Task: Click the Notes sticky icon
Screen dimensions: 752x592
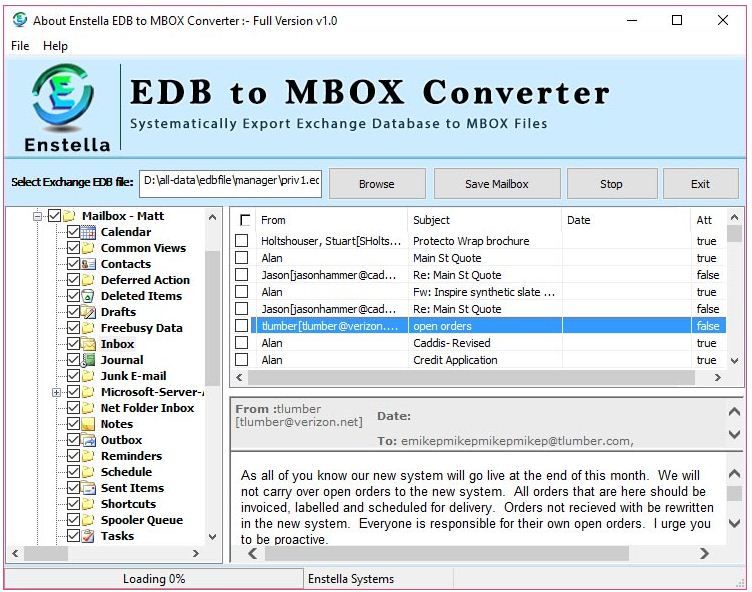Action: [x=88, y=424]
